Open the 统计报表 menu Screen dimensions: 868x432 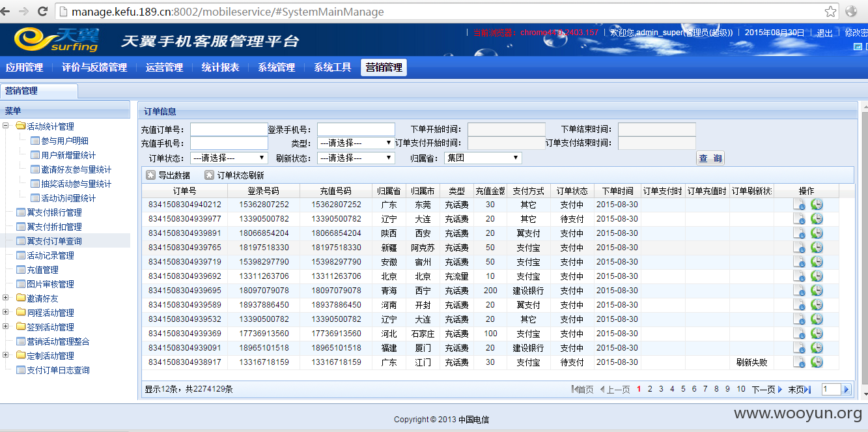point(220,68)
